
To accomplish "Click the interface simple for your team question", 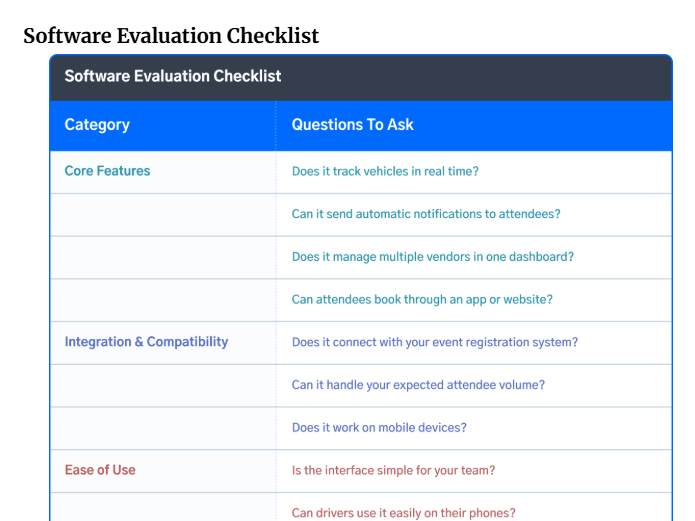I will tap(393, 470).
